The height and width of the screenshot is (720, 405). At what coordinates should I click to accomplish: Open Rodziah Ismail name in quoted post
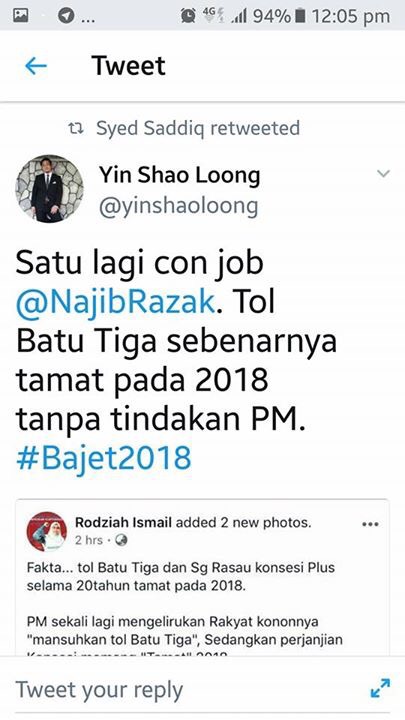coord(124,522)
